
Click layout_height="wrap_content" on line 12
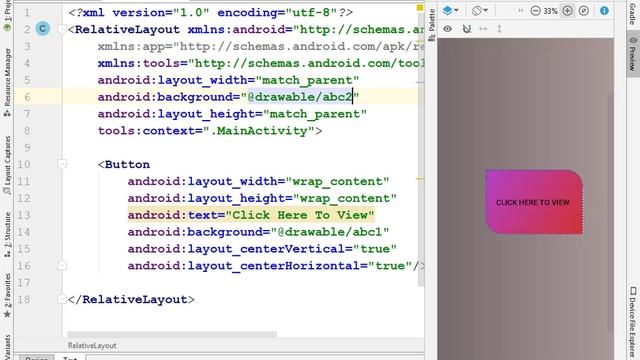tap(262, 198)
